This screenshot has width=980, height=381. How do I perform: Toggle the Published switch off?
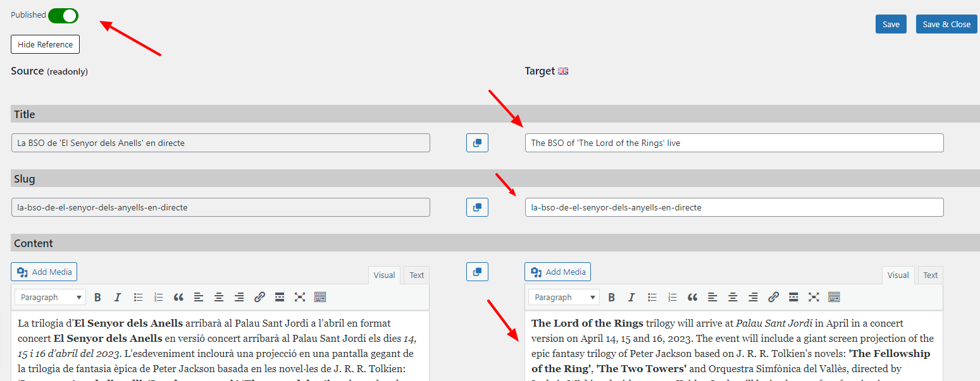63,15
